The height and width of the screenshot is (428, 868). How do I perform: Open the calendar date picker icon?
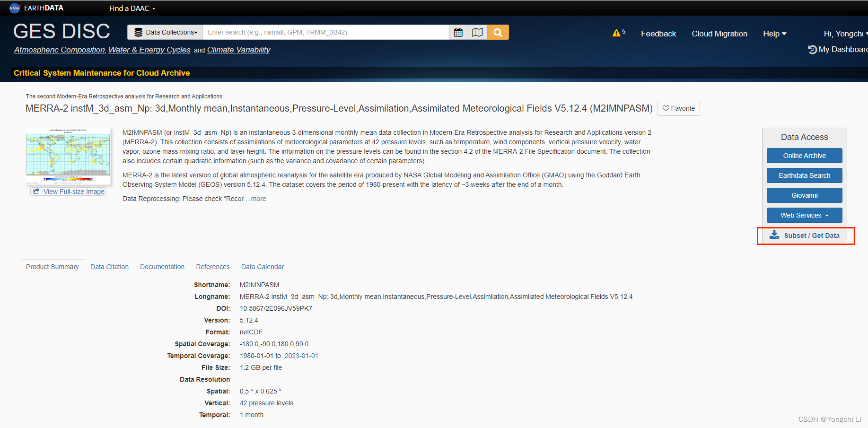coord(458,32)
